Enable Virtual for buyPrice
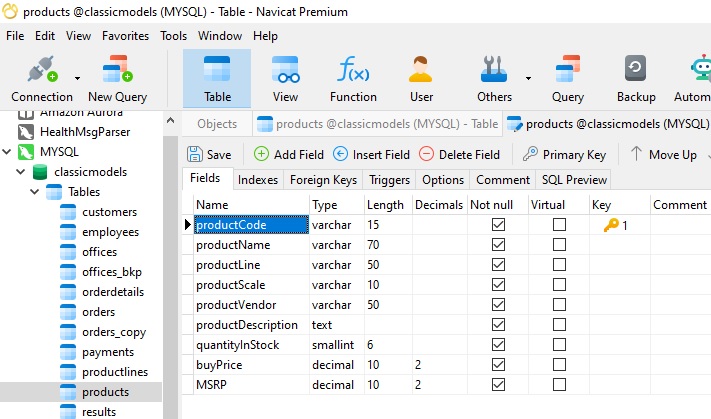Image resolution: width=711 pixels, height=419 pixels. (559, 365)
